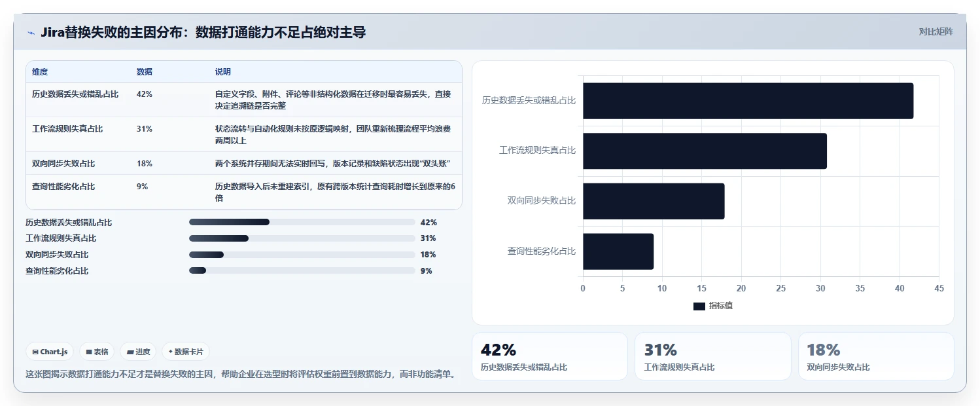Click the 工作流规则失真占比 chart bar
The height and width of the screenshot is (406, 980).
pos(705,151)
